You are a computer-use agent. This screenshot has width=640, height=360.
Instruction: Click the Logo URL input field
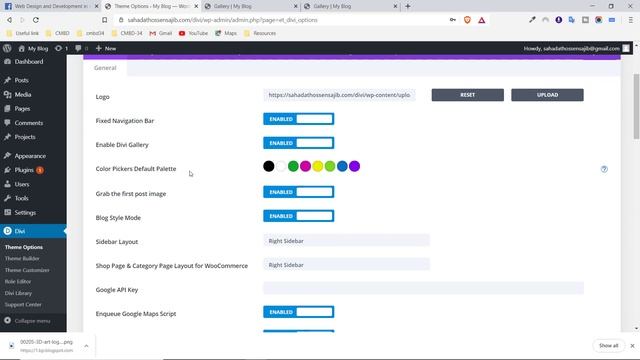coord(339,95)
